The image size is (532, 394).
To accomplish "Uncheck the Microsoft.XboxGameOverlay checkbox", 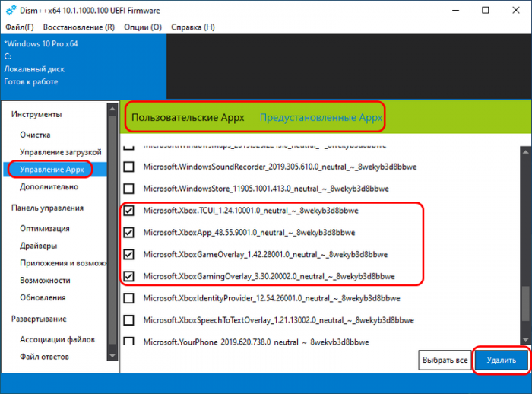I will (128, 254).
